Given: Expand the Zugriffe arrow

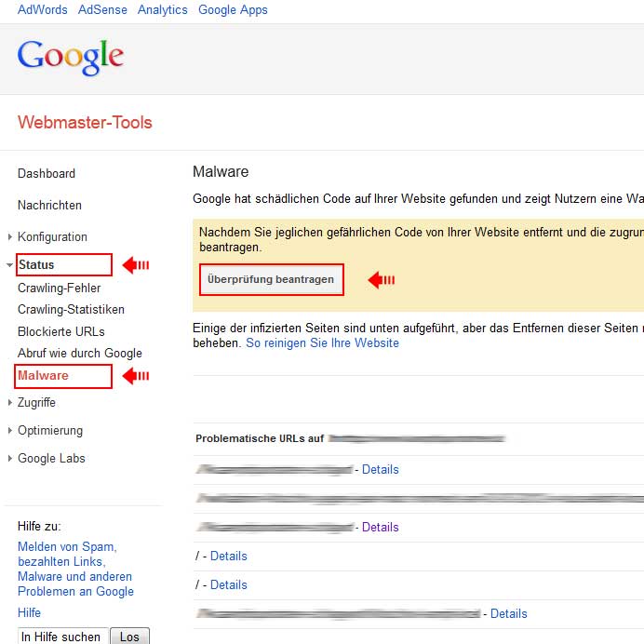Looking at the screenshot, I should click(10, 402).
